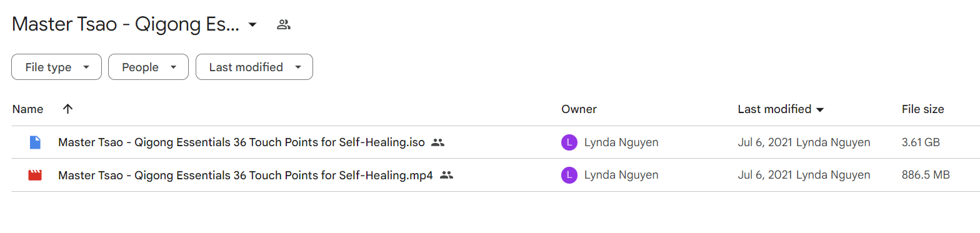The height and width of the screenshot is (233, 980).
Task: Open the People filter dropdown
Action: pyautogui.click(x=148, y=67)
